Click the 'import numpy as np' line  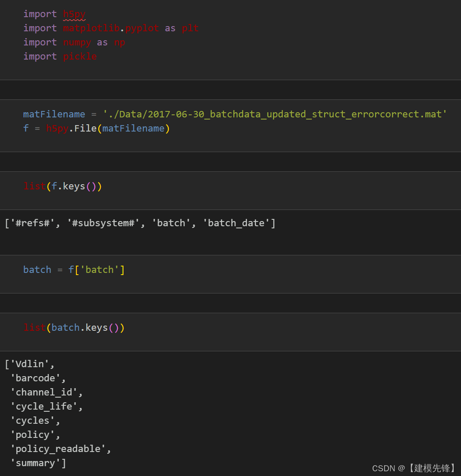point(74,42)
